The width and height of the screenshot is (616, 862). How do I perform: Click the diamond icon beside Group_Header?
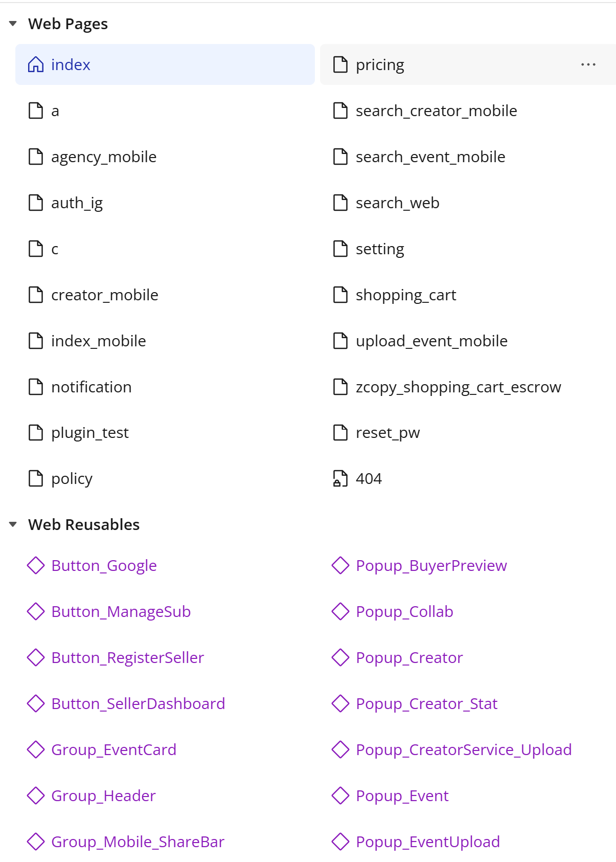pos(36,796)
